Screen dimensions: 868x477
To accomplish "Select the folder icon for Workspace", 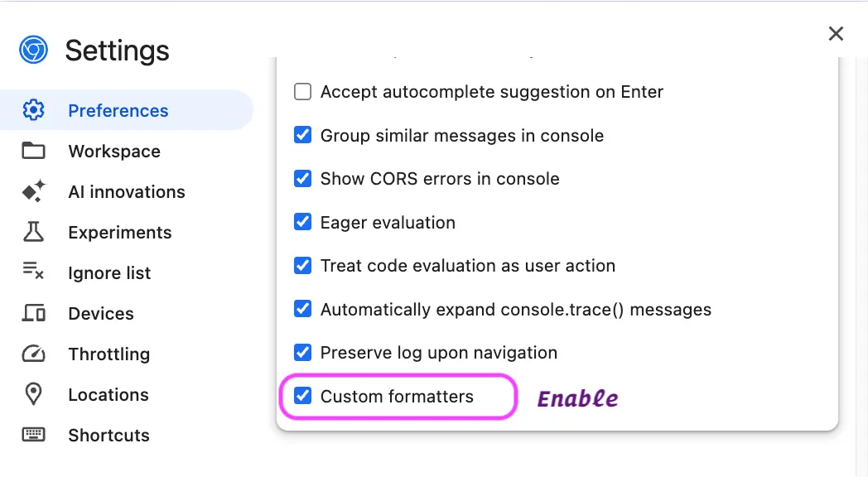I will [x=33, y=151].
